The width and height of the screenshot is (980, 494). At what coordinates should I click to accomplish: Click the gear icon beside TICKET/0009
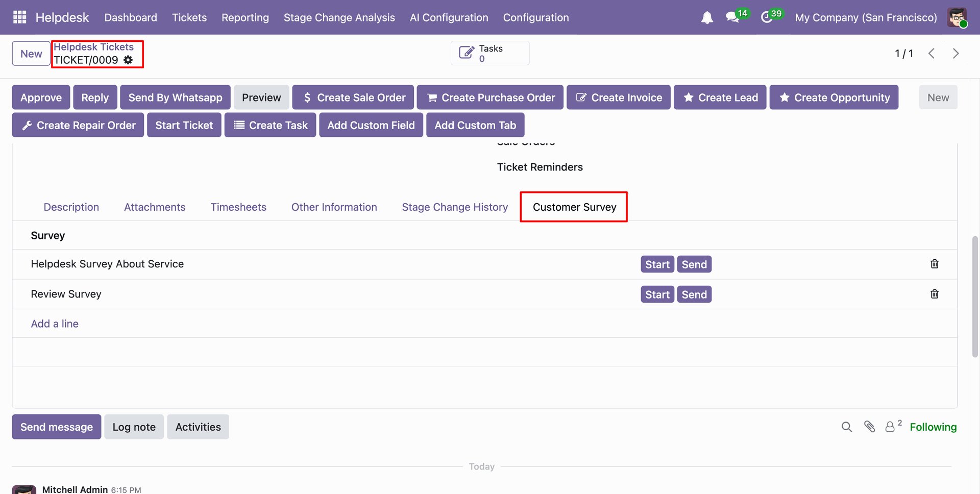128,60
